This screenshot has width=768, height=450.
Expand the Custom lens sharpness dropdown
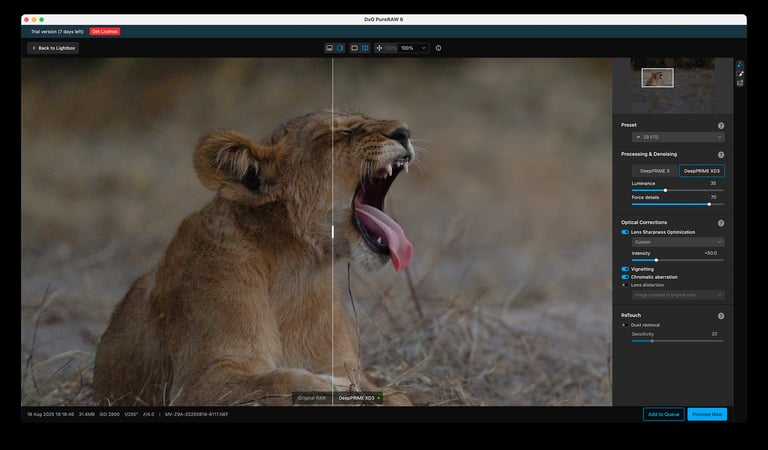point(677,242)
